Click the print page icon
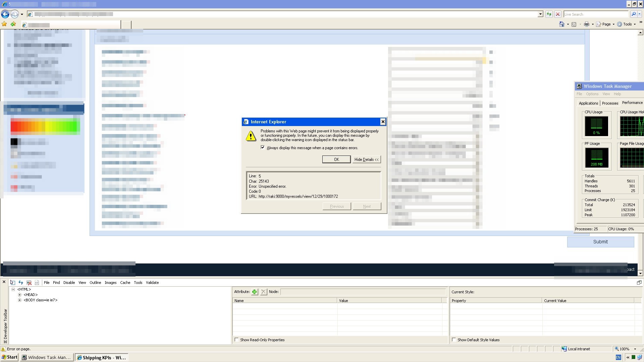 586,24
